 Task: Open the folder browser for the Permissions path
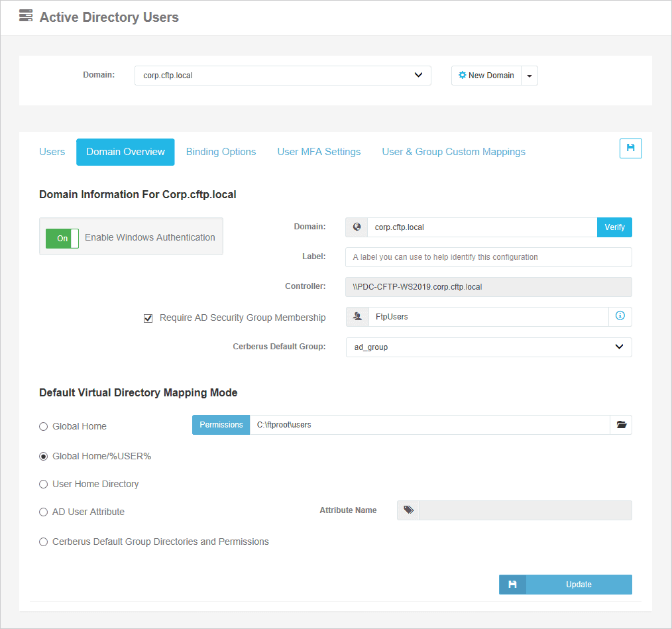pyautogui.click(x=621, y=425)
